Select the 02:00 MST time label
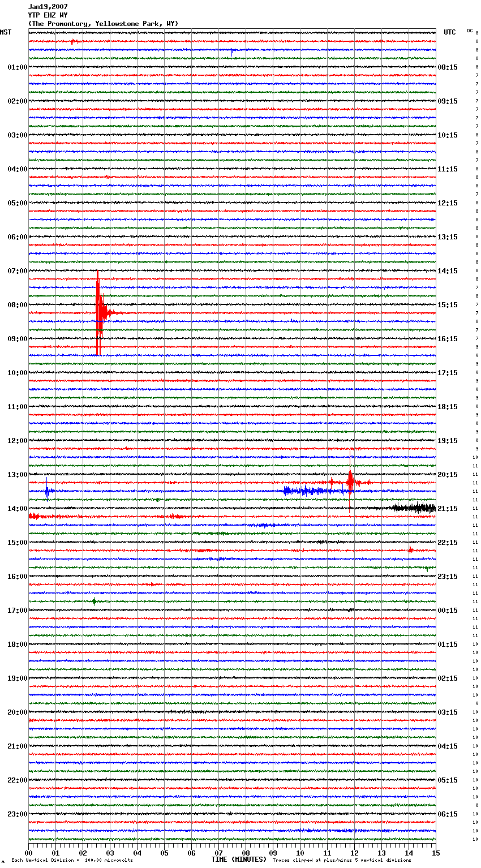This screenshot has width=481, height=868. coord(17,101)
